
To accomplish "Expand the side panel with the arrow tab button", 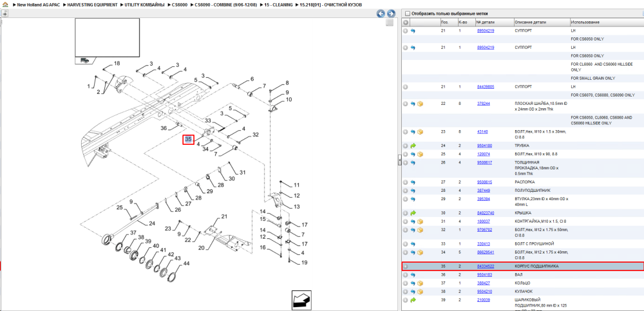I will (x=5, y=13).
